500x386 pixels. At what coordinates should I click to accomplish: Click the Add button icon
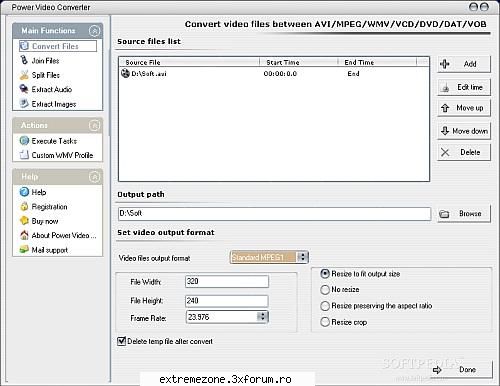coord(445,64)
